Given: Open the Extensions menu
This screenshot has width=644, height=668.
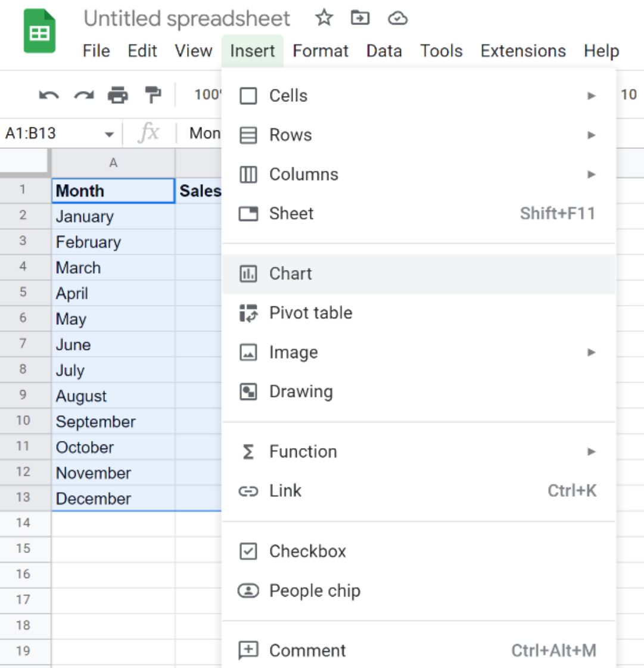Looking at the screenshot, I should point(523,51).
